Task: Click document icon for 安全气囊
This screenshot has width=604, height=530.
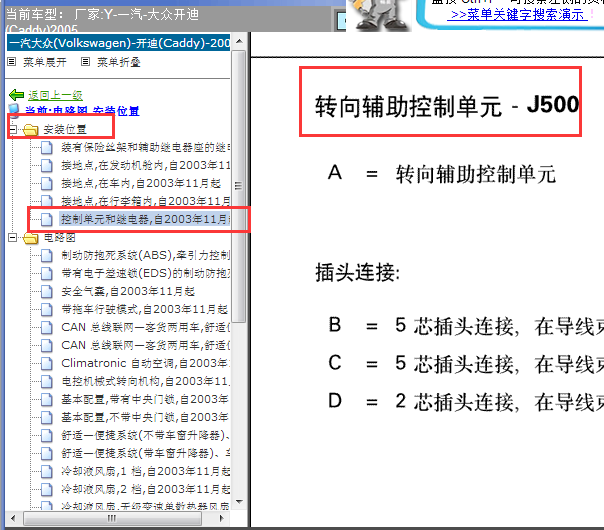Action: pos(47,291)
